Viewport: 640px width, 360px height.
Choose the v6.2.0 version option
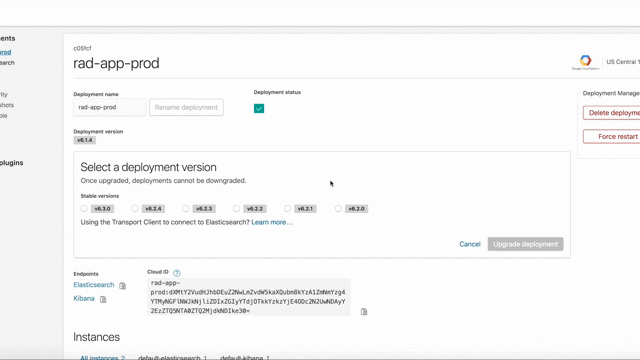pos(338,209)
